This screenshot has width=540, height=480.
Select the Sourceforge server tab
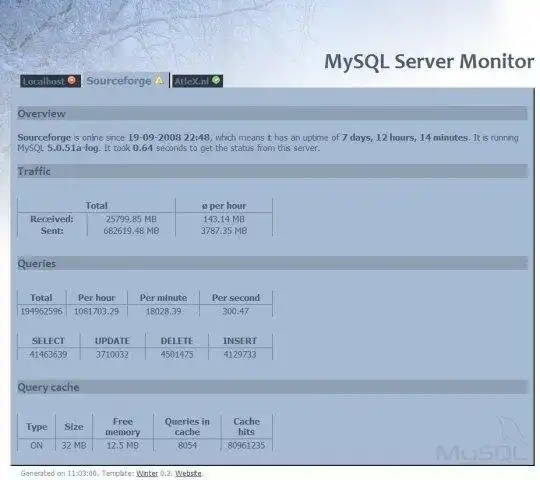point(126,81)
